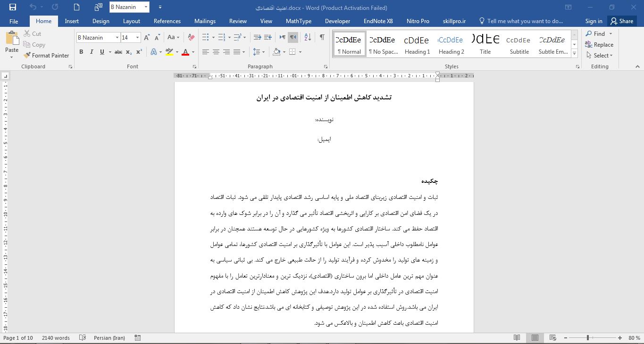Open quick access font box B Nazanin
Screen dimensions: 644x344
(129, 7)
